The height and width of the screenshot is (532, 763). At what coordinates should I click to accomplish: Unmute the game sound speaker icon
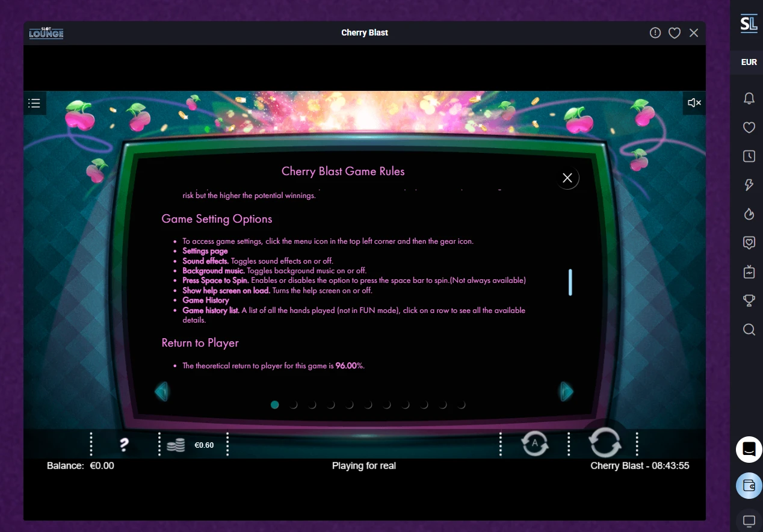pyautogui.click(x=694, y=103)
